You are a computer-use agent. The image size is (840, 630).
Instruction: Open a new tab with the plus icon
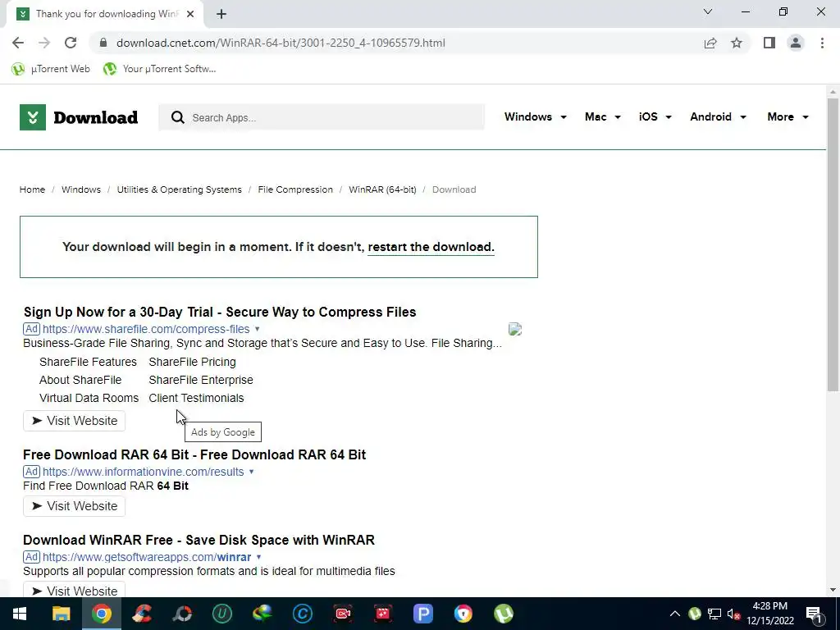(x=221, y=14)
